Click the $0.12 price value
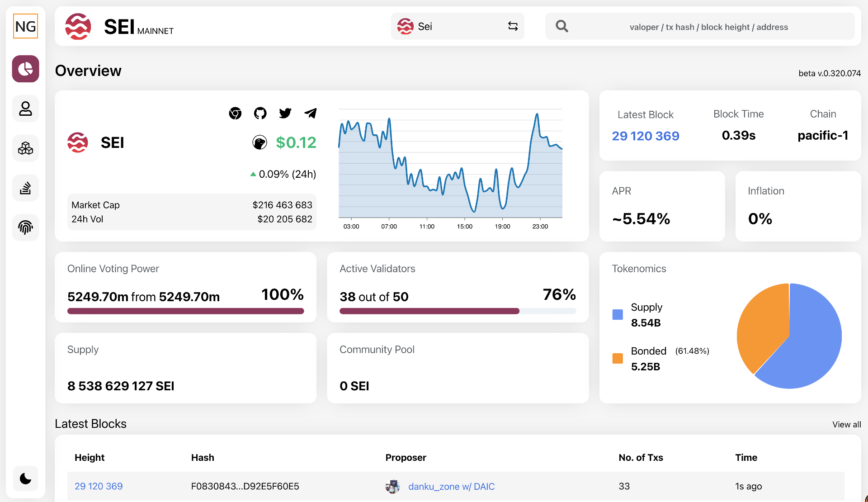The image size is (868, 502). 296,142
